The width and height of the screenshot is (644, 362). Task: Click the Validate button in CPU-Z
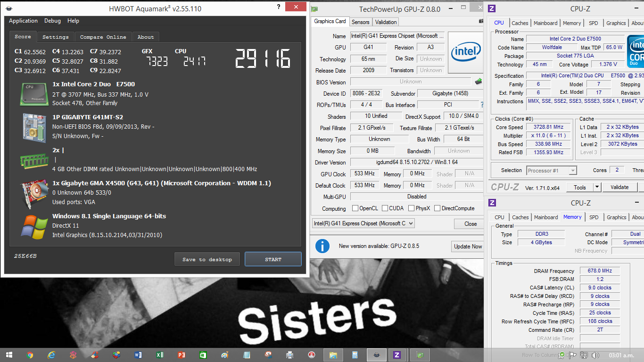click(619, 187)
